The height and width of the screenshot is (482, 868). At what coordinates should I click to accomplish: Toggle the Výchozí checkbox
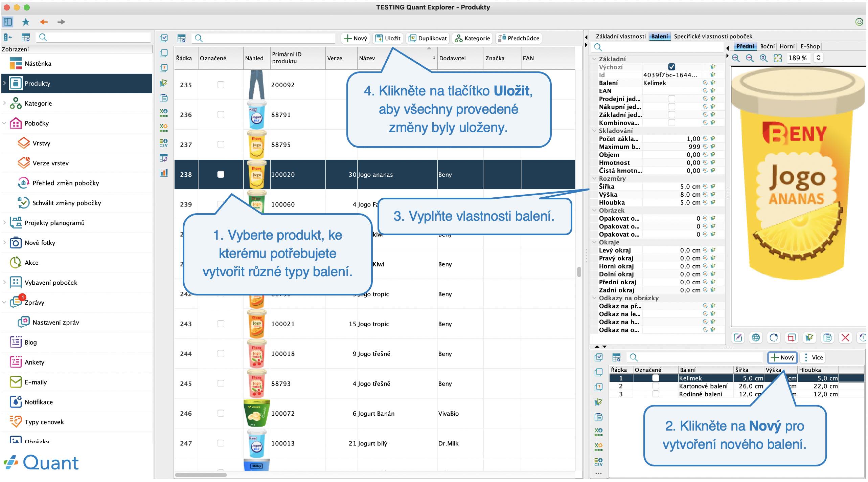(671, 67)
